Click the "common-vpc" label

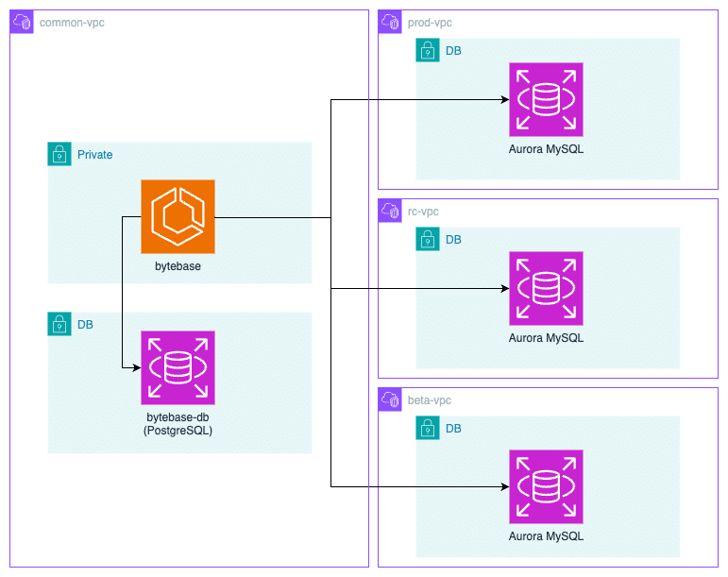pos(72,23)
